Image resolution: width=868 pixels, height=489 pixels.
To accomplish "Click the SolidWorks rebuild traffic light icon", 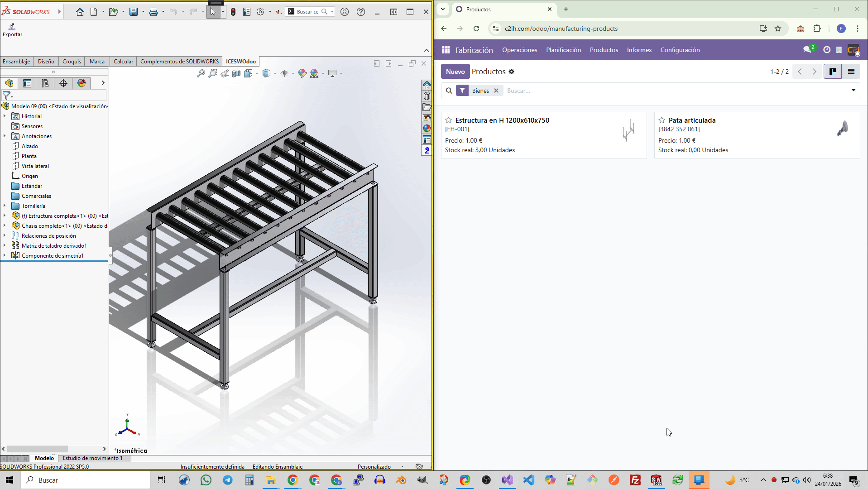I will [x=233, y=12].
